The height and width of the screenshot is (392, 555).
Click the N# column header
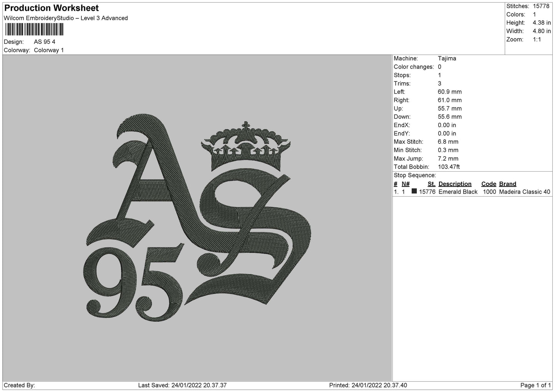tap(406, 184)
